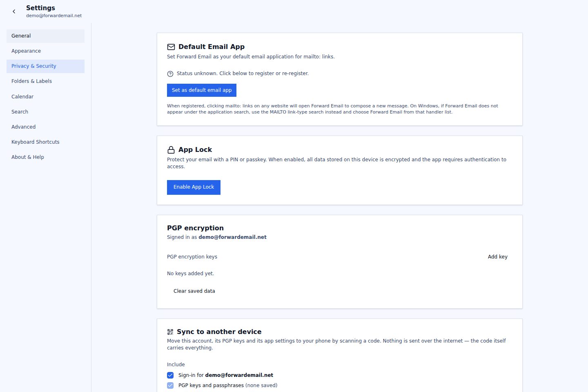588x392 pixels.
Task: Click the Enable App Lock button
Action: click(194, 187)
